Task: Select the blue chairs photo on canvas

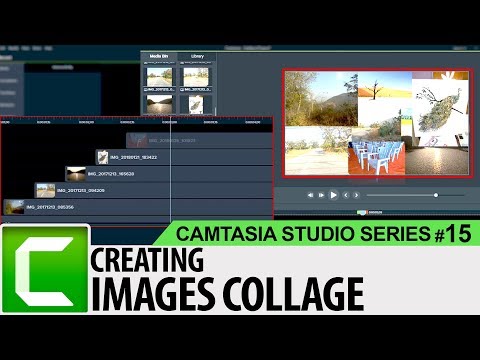Action: tap(377, 158)
